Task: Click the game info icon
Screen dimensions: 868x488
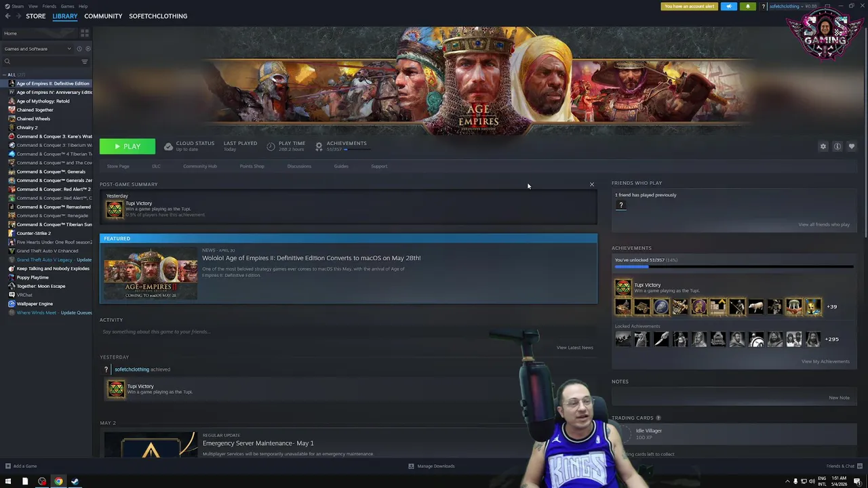Action: pos(837,146)
